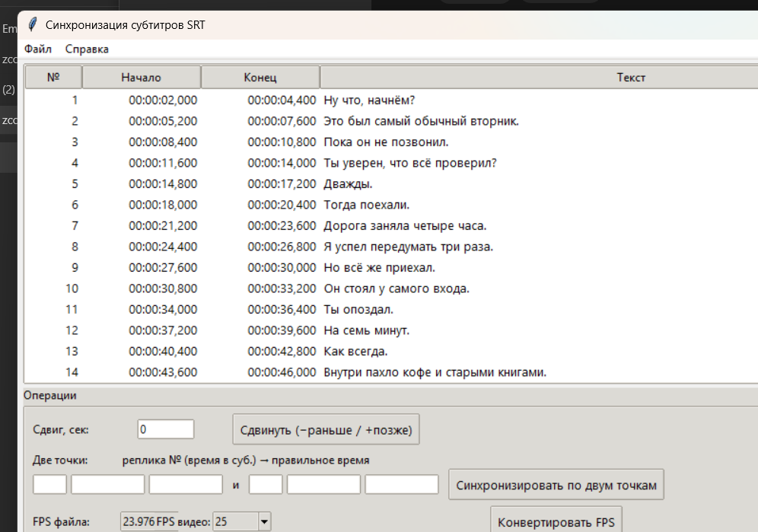This screenshot has width=758, height=532.
Task: Click the feather app icon in title bar
Action: point(33,24)
